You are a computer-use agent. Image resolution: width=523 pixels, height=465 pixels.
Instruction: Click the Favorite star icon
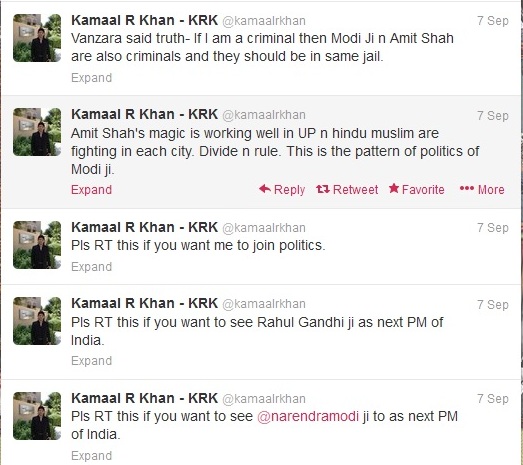tap(394, 188)
